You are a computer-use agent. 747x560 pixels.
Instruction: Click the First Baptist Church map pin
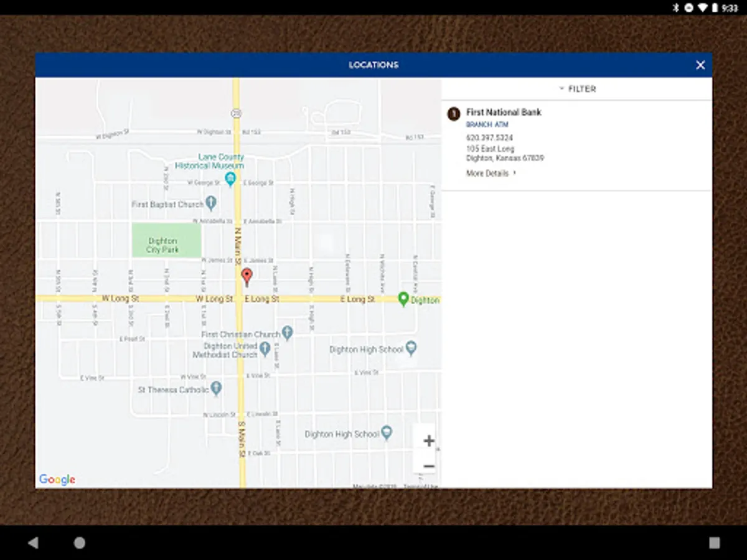(211, 203)
